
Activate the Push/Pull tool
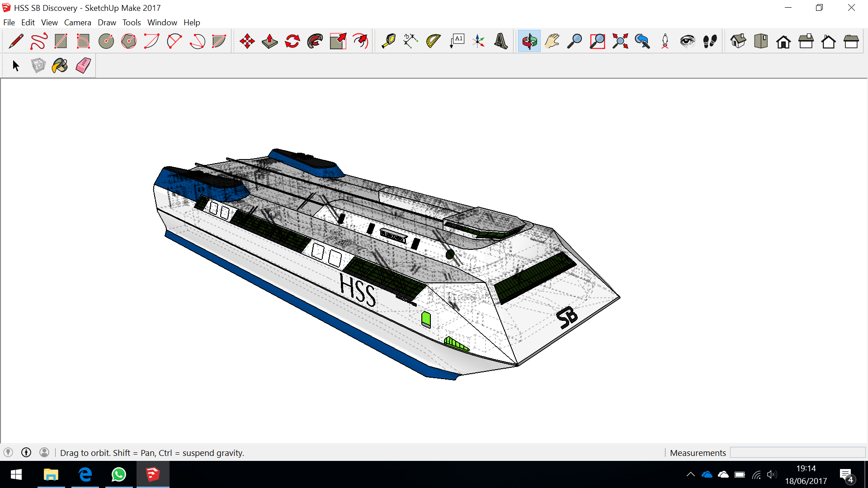pos(270,41)
